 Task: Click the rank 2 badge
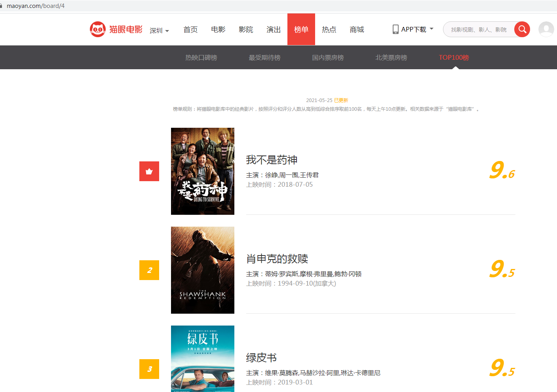[x=149, y=270]
